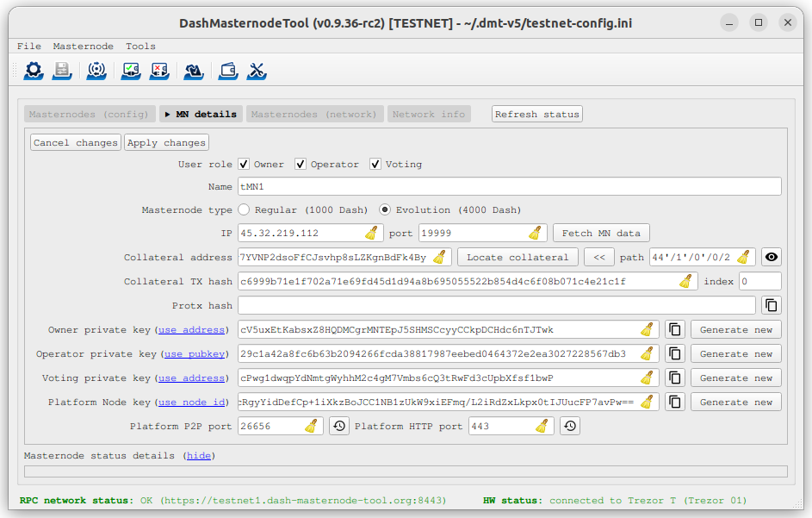
Task: Click into the Name input field
Action: click(508, 186)
